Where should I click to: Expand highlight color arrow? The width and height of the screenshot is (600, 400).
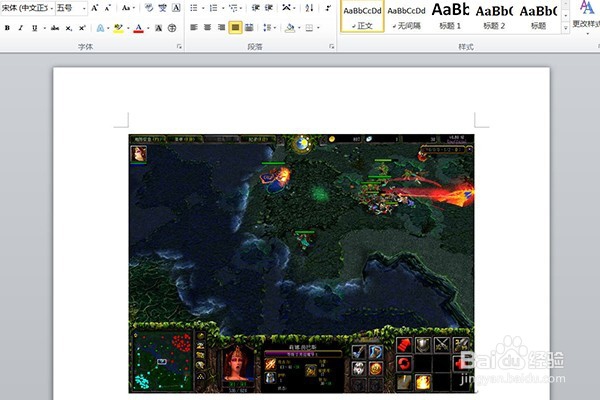128,28
